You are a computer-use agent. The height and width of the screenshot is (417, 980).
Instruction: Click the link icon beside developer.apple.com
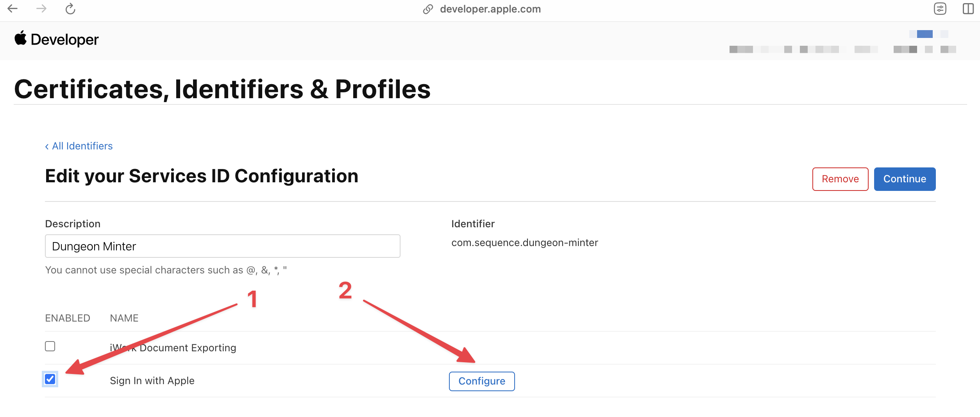(428, 9)
